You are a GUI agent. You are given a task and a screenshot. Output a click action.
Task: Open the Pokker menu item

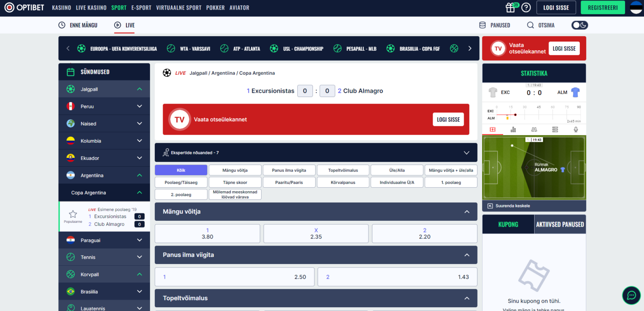[x=216, y=8]
